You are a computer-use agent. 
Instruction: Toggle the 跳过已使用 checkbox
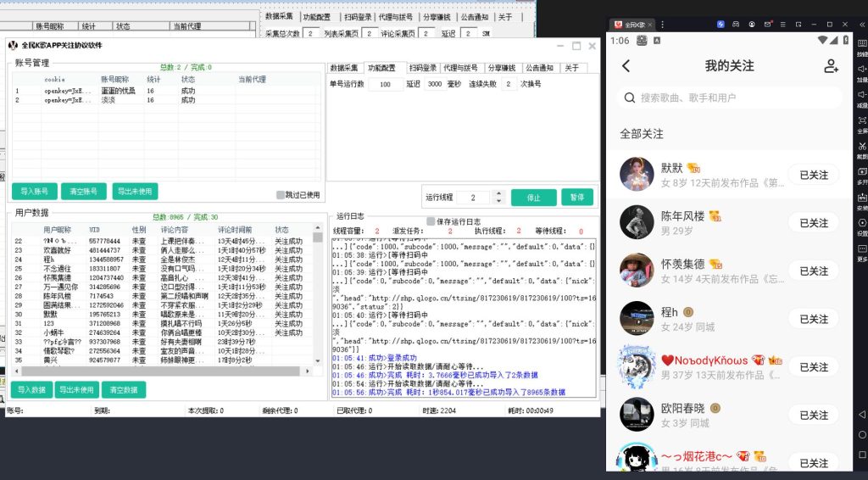click(281, 194)
